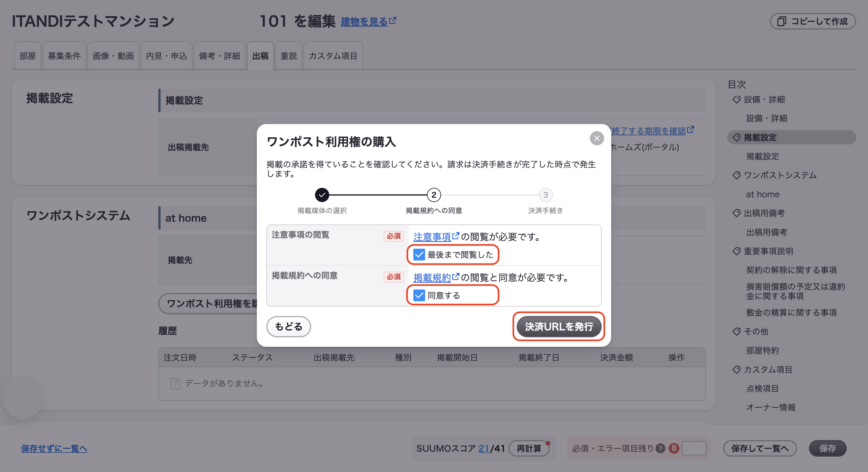Click the empty-data document icon
Viewport: 868px width, 472px height.
point(175,383)
